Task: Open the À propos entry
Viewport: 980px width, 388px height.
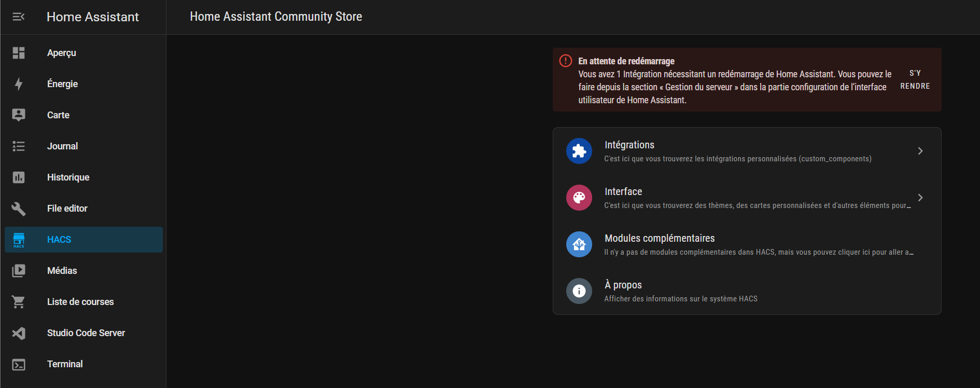Action: pyautogui.click(x=747, y=291)
